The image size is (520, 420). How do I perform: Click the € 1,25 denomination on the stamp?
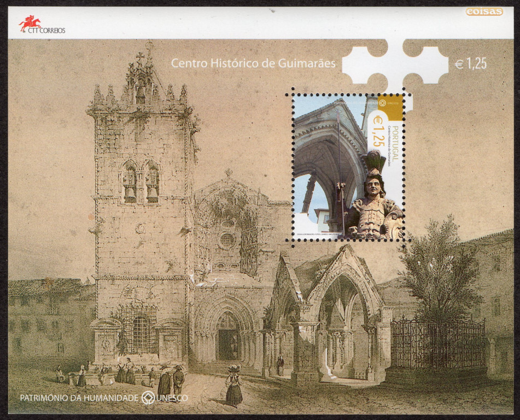(x=377, y=131)
